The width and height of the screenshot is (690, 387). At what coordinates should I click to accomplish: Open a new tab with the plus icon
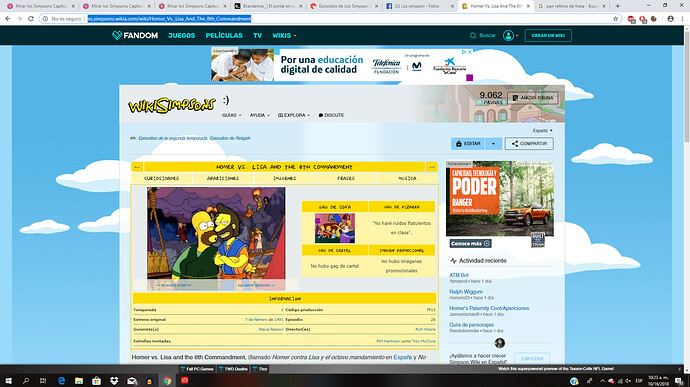click(x=617, y=6)
